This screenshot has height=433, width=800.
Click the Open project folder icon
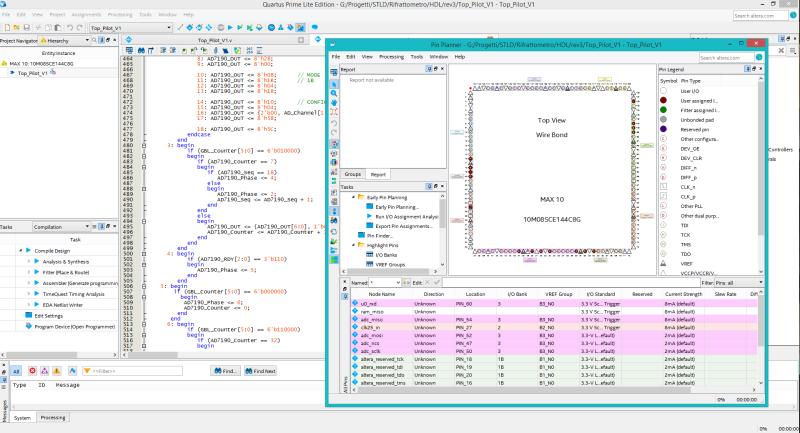tap(17, 28)
